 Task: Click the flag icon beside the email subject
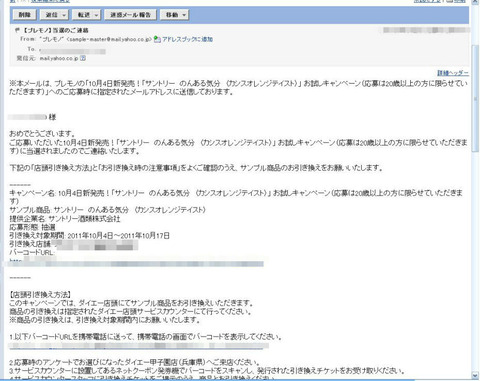[x=17, y=30]
